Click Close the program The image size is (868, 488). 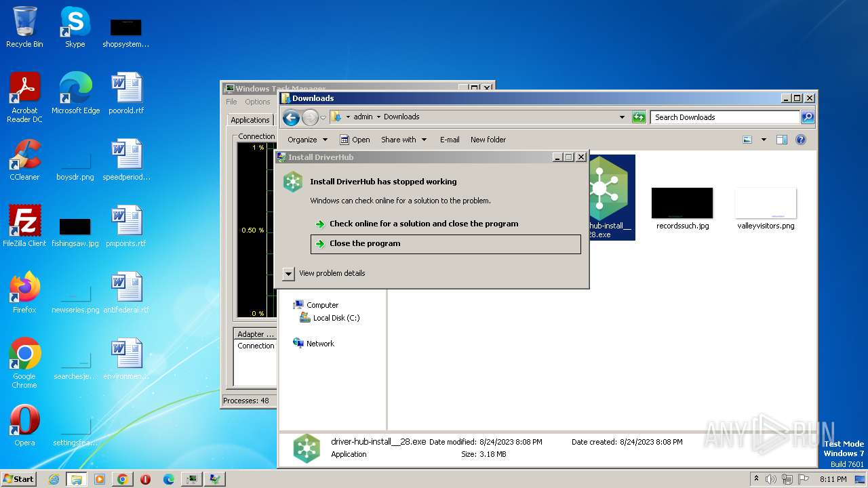[446, 244]
